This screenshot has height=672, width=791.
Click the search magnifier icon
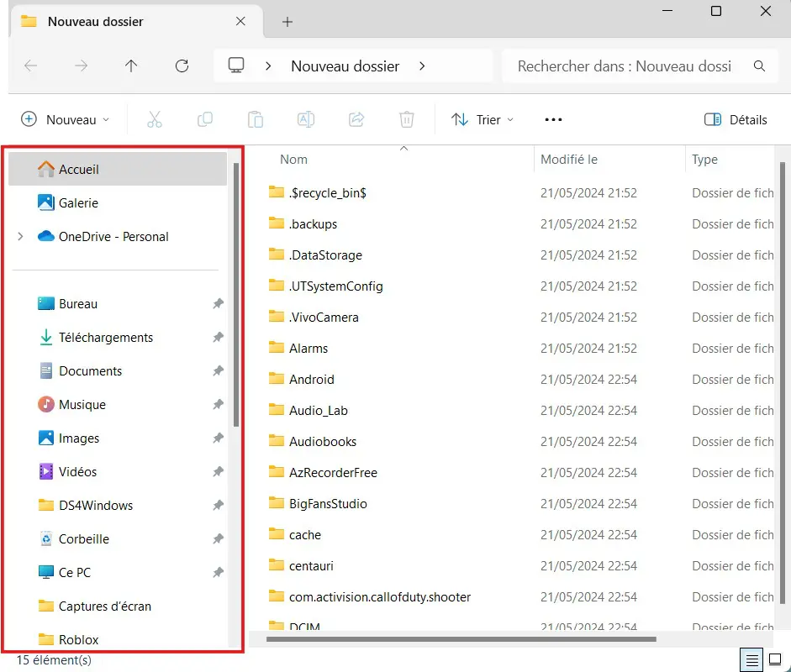coord(759,66)
